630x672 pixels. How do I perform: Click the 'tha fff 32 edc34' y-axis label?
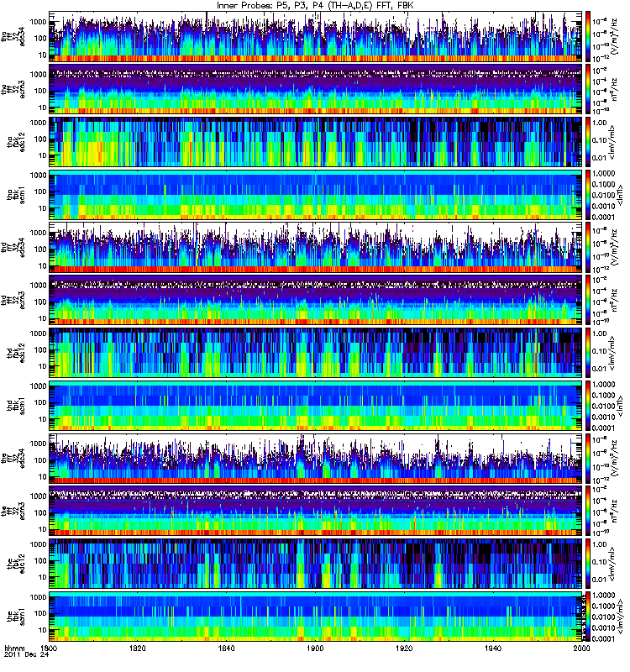tap(13, 36)
